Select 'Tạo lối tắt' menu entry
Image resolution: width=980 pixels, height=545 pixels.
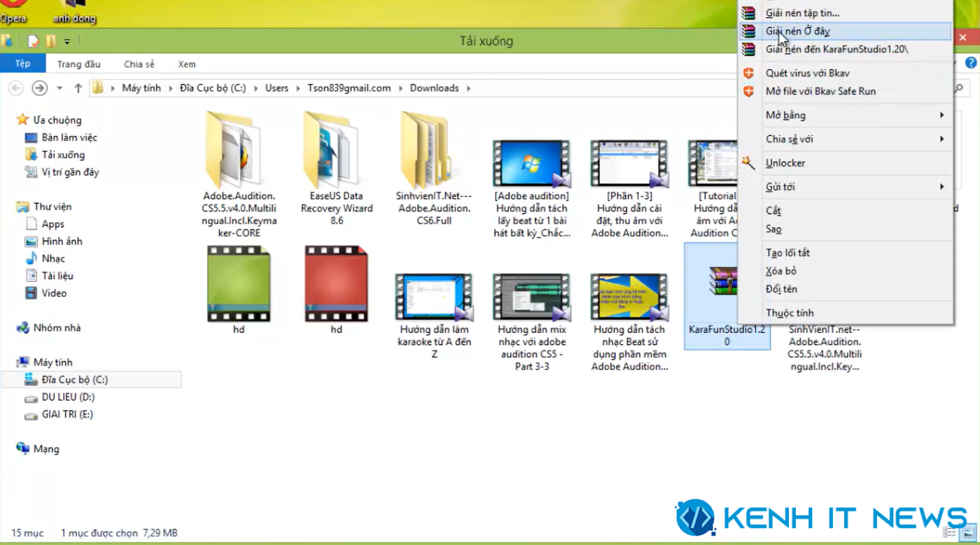845,253
